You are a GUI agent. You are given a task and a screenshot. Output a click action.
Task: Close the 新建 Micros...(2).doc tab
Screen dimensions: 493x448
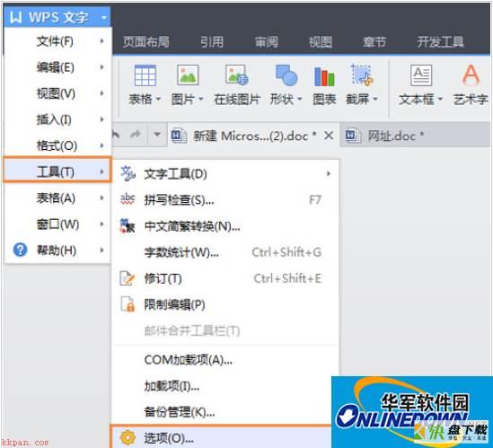pyautogui.click(x=329, y=136)
